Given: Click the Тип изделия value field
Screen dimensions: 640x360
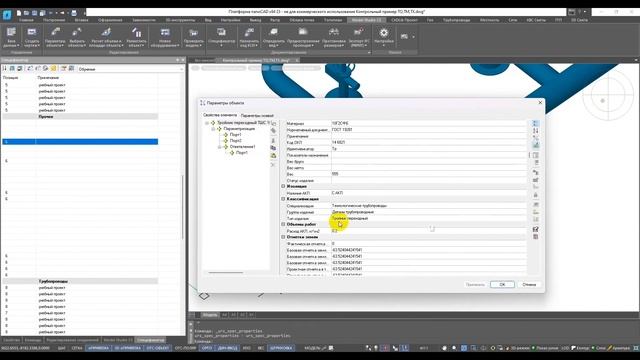Looking at the screenshot, I should tap(428, 218).
